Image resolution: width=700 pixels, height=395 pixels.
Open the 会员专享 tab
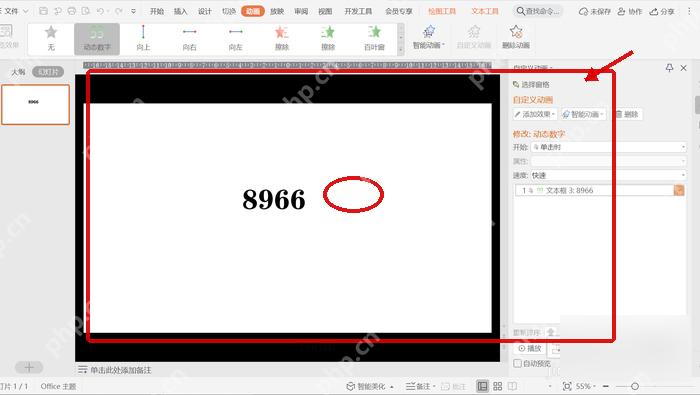(x=399, y=11)
